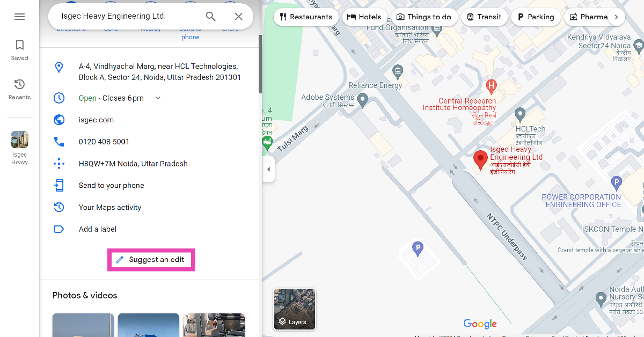Click phone number 0120 408 5001

pyautogui.click(x=104, y=142)
